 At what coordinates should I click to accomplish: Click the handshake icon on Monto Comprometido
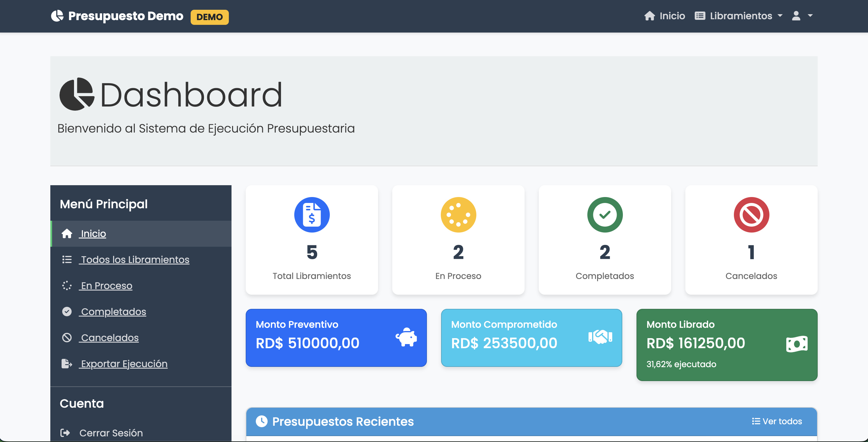click(x=600, y=337)
